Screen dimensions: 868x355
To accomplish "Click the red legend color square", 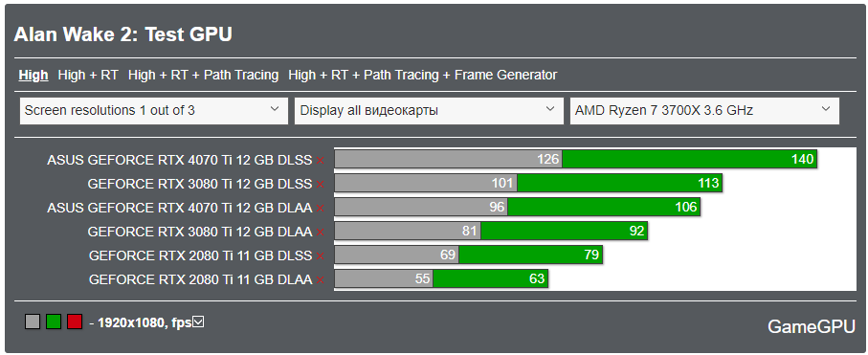I will point(75,322).
